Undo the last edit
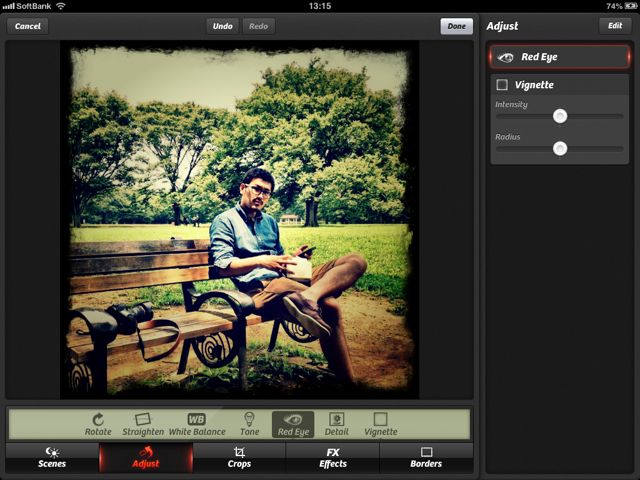Screen dimensions: 640x480 click(222, 26)
